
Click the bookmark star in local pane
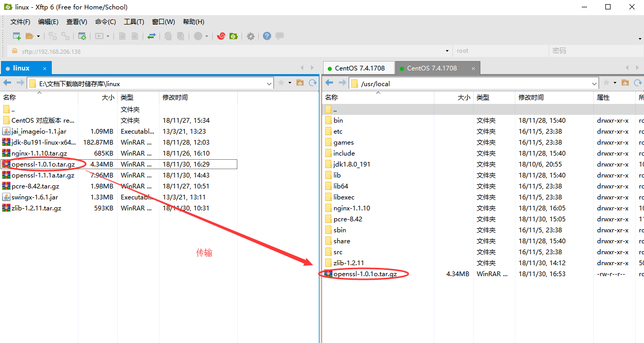point(281,83)
